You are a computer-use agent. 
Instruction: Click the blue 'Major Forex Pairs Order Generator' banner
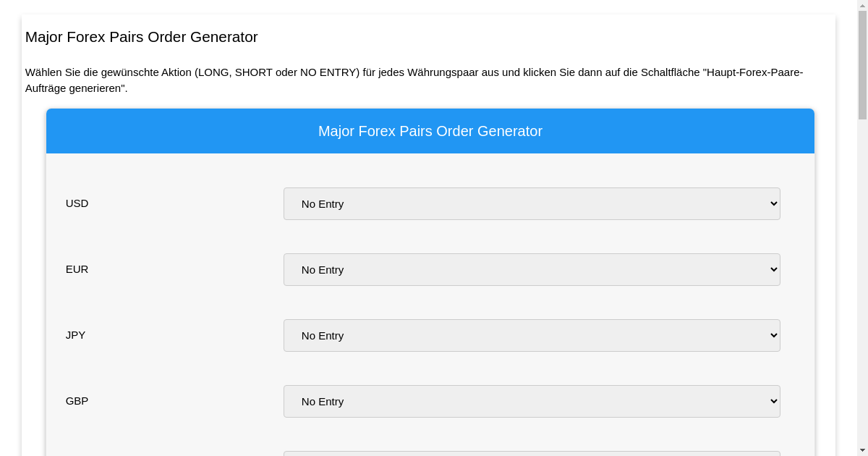pyautogui.click(x=430, y=131)
